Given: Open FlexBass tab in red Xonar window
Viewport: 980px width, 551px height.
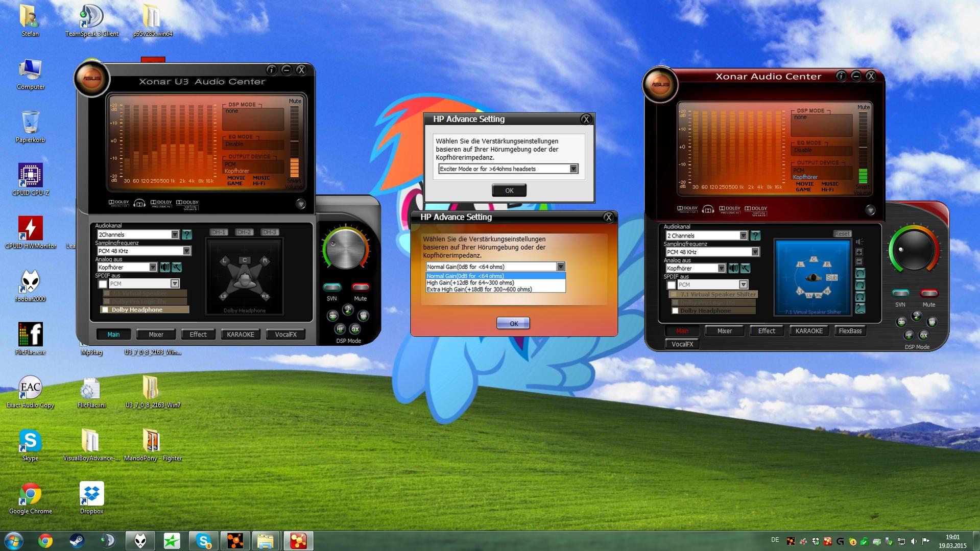Looking at the screenshot, I should coord(850,331).
